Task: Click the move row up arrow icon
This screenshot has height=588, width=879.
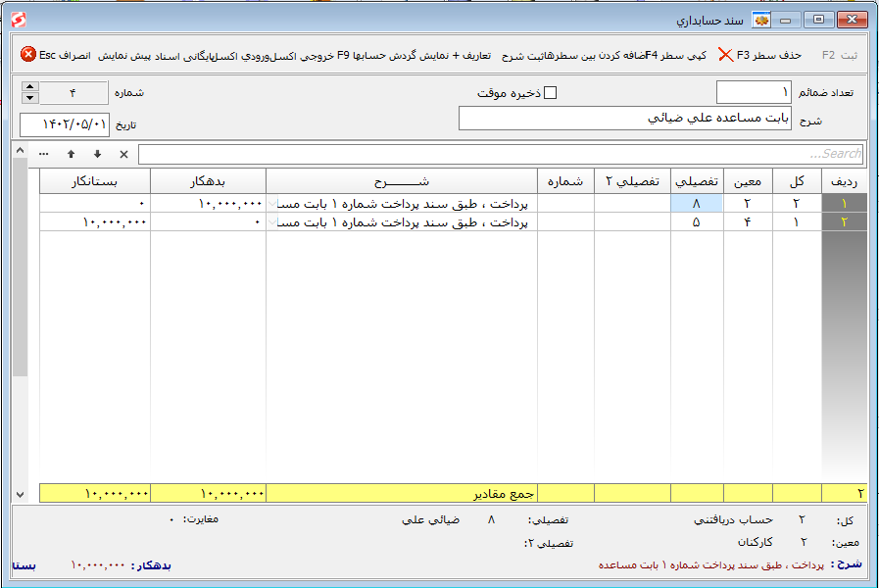Action: [71, 154]
